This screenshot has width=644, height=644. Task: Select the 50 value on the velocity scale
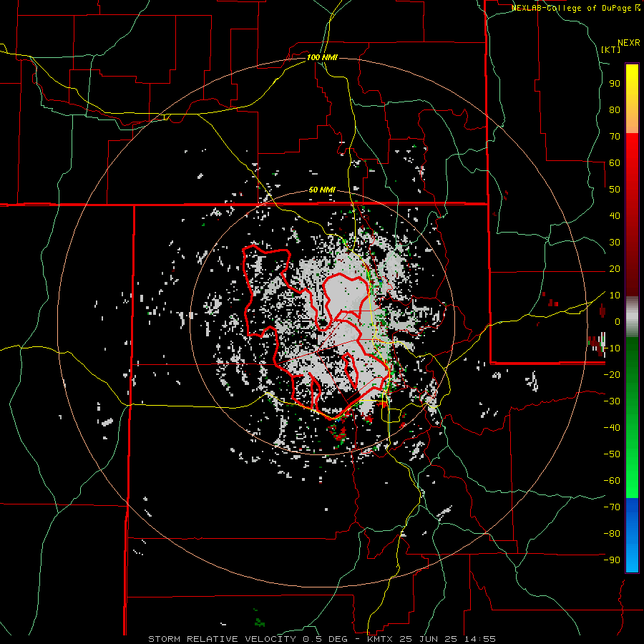coord(615,190)
